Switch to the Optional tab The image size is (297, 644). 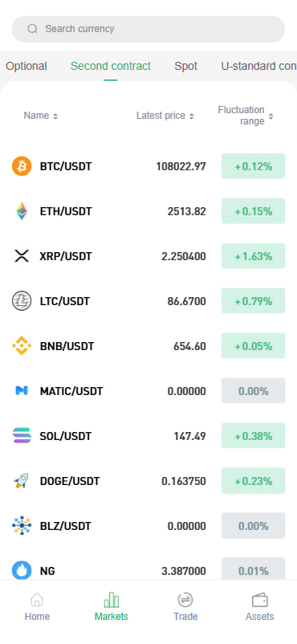(26, 66)
